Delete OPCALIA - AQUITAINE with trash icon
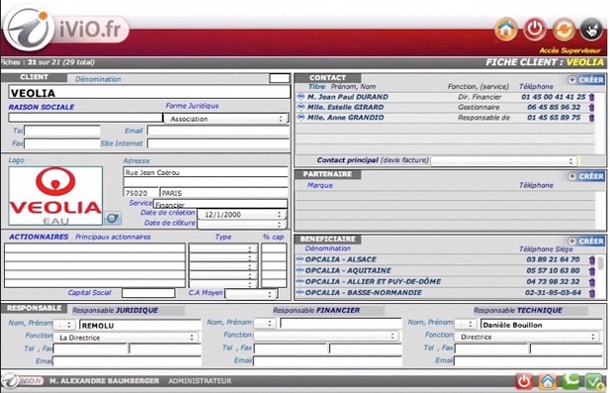This screenshot has width=610, height=393. [x=592, y=271]
